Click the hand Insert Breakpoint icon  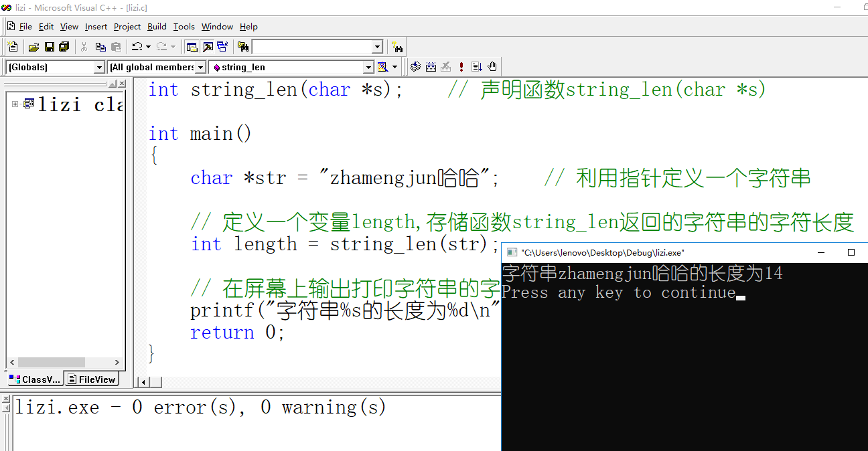(492, 67)
